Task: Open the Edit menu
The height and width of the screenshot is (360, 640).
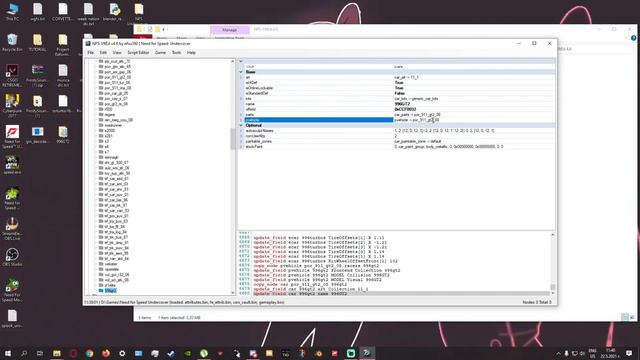Action: tap(103, 53)
